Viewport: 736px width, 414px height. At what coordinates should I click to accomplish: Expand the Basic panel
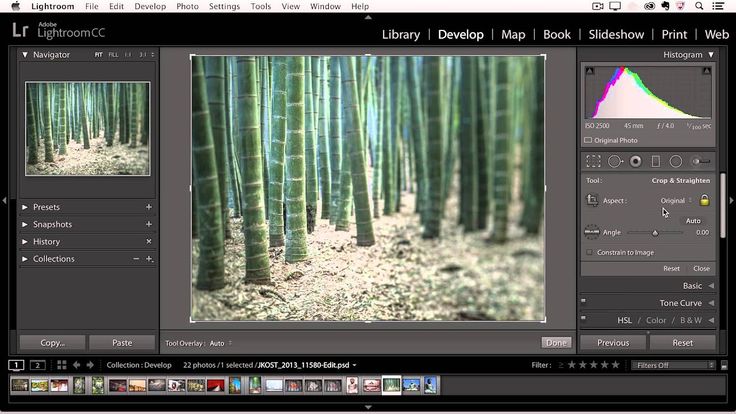click(x=692, y=286)
